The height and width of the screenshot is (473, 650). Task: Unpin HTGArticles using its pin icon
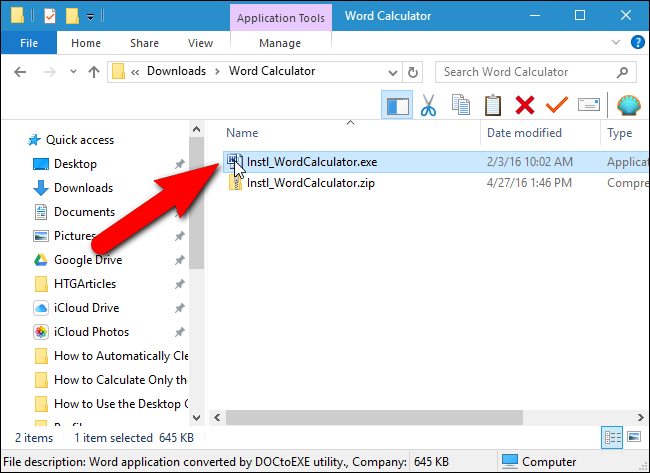(x=179, y=284)
